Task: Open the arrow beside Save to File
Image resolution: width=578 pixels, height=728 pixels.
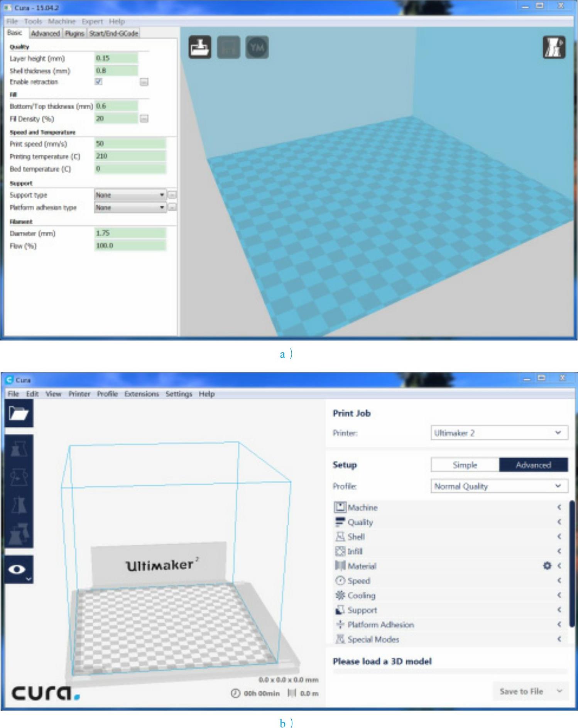Action: tap(559, 691)
